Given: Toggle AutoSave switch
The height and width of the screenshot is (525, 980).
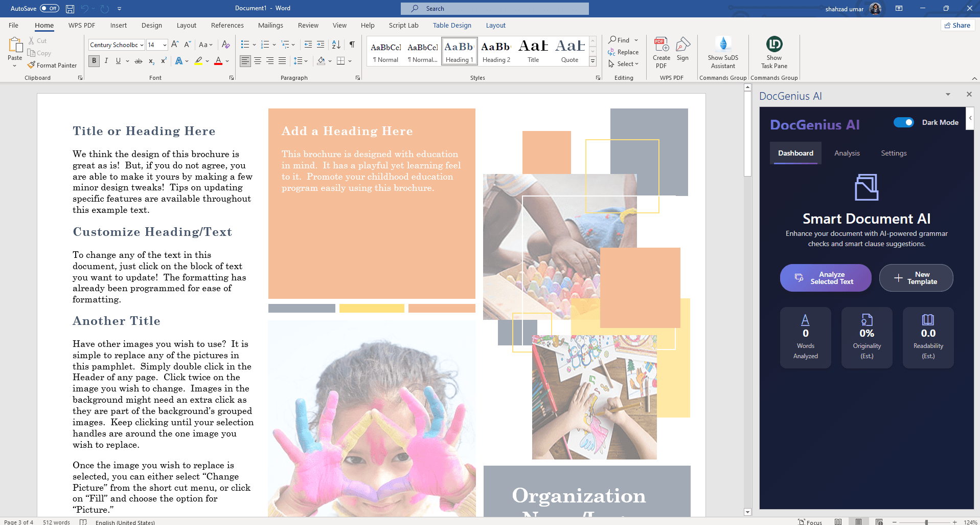Looking at the screenshot, I should pos(50,8).
